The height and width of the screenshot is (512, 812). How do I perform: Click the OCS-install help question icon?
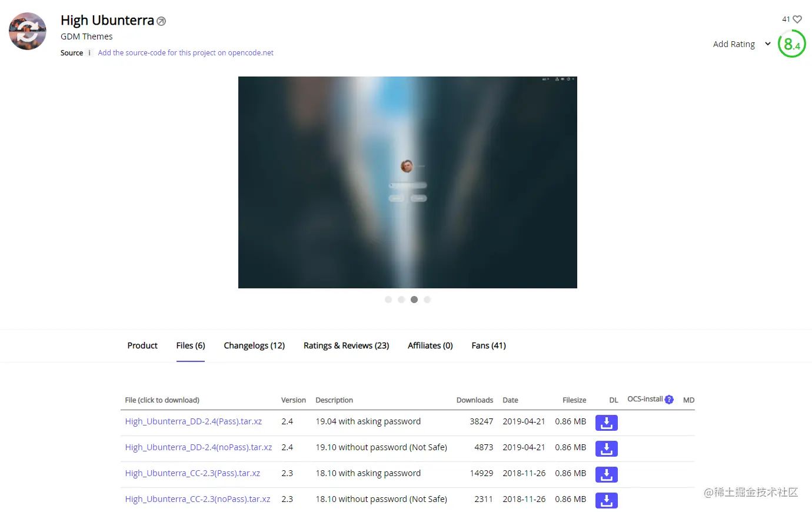[669, 400]
